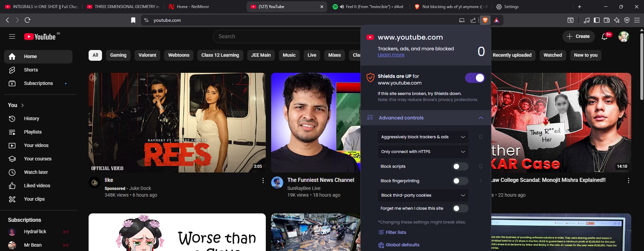644x251 pixels.
Task: Open Brave main hamburger menu
Action: point(637,20)
